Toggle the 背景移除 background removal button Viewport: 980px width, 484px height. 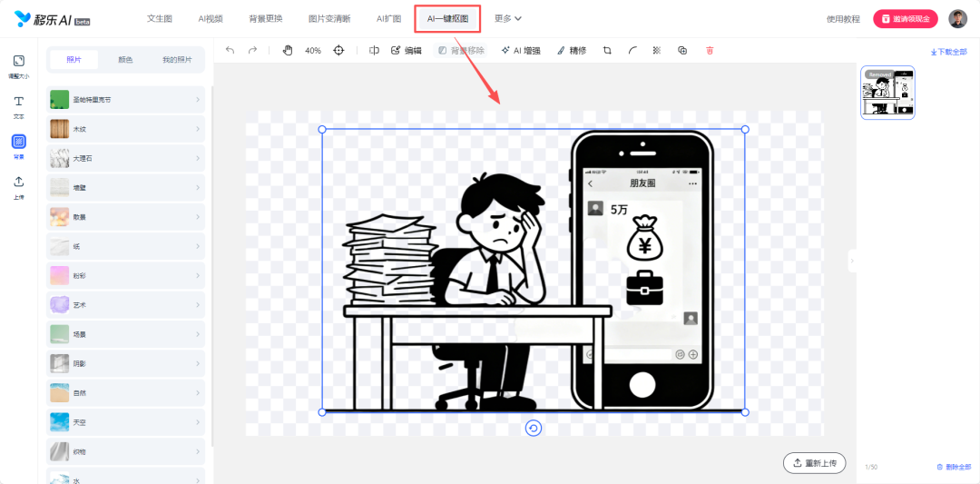click(461, 51)
